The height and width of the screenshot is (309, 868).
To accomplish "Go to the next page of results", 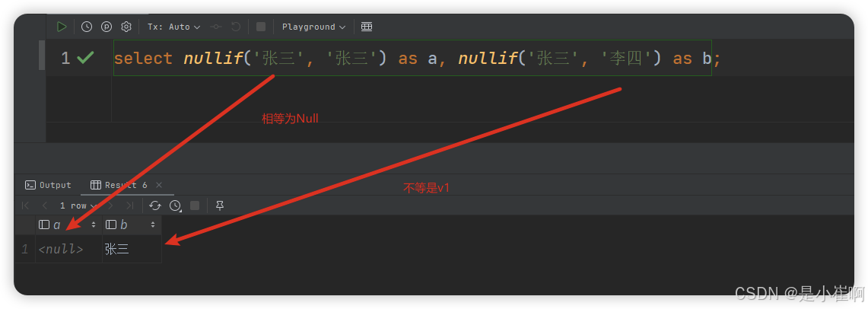I will (110, 205).
